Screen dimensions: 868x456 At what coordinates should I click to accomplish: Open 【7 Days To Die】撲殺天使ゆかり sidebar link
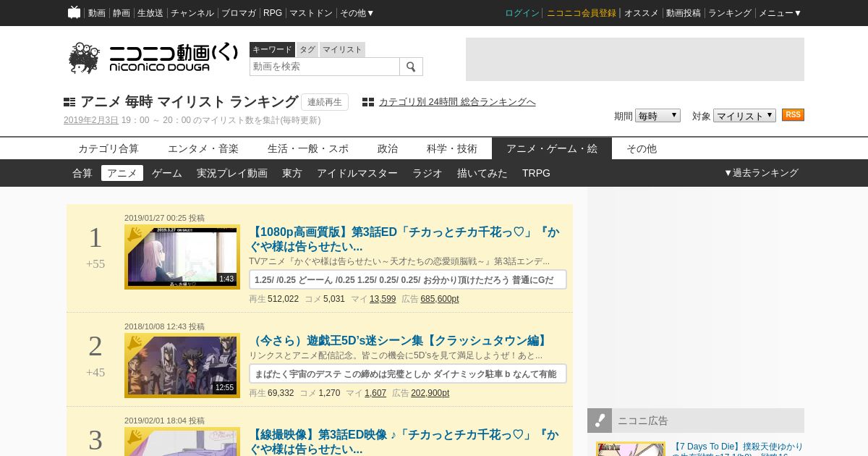click(737, 449)
